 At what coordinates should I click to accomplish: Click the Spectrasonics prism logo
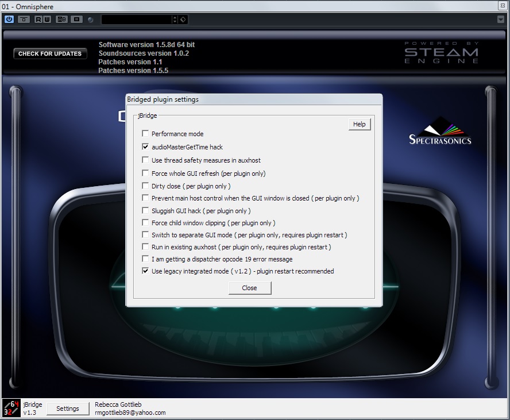tap(440, 130)
